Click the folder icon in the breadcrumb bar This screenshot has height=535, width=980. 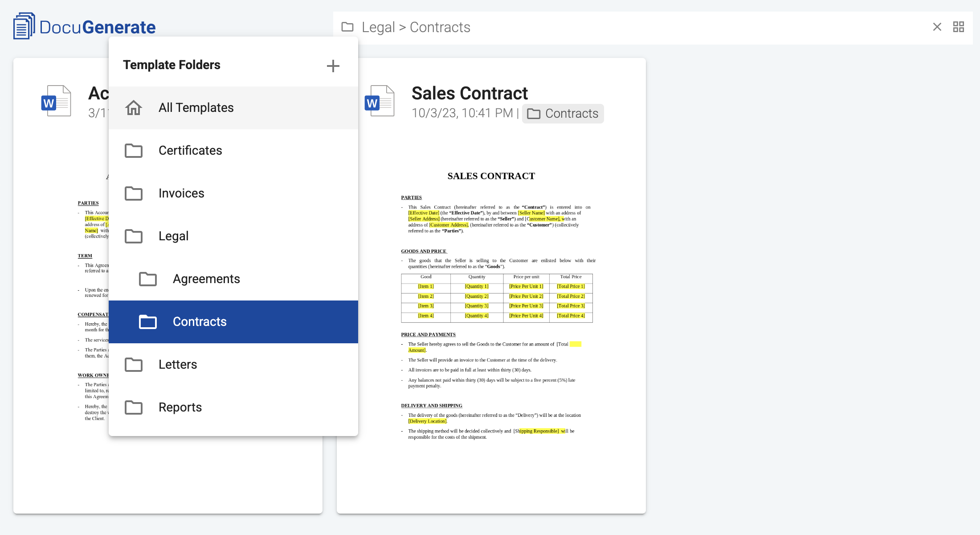pyautogui.click(x=347, y=27)
